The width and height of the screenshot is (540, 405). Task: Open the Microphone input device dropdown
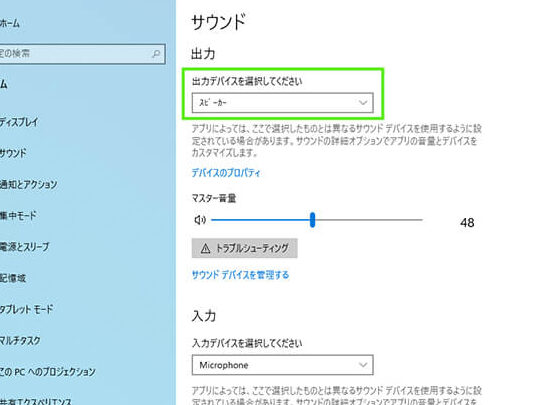click(282, 365)
